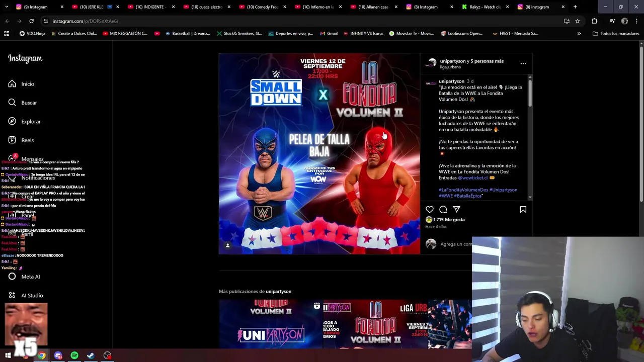Open Windows Start menu
Image resolution: width=644 pixels, height=362 pixels.
(8, 355)
